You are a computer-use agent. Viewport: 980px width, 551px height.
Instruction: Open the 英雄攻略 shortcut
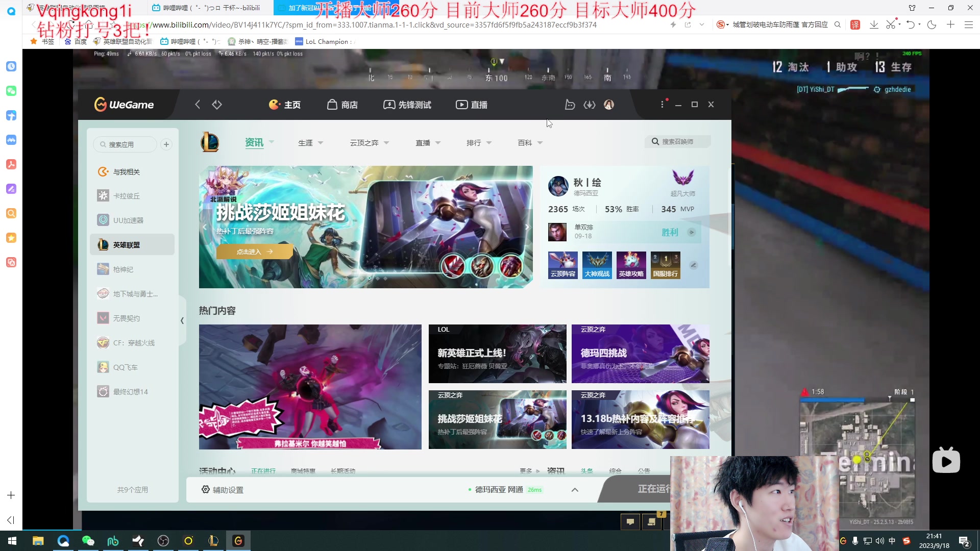coord(631,265)
